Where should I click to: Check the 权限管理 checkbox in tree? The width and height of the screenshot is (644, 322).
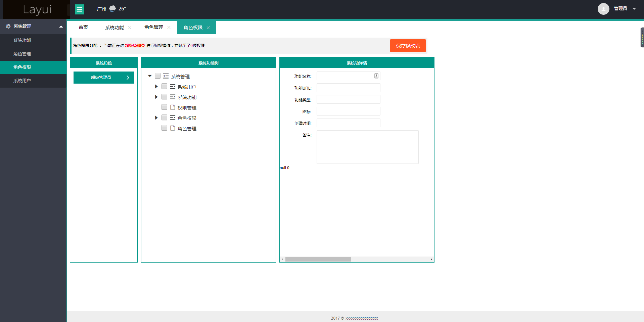point(164,107)
